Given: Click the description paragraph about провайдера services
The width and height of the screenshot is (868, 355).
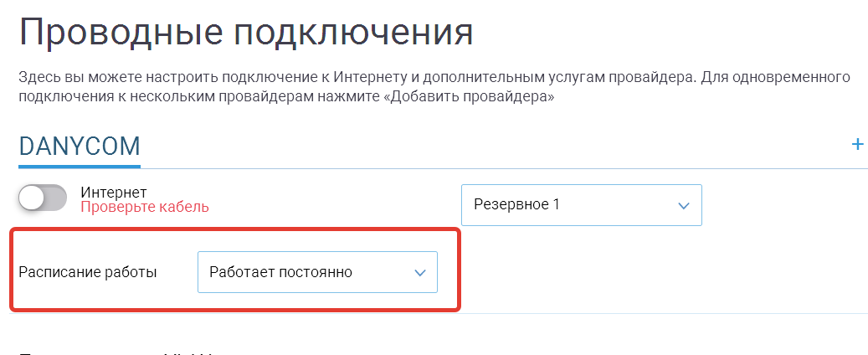Looking at the screenshot, I should coord(434,86).
